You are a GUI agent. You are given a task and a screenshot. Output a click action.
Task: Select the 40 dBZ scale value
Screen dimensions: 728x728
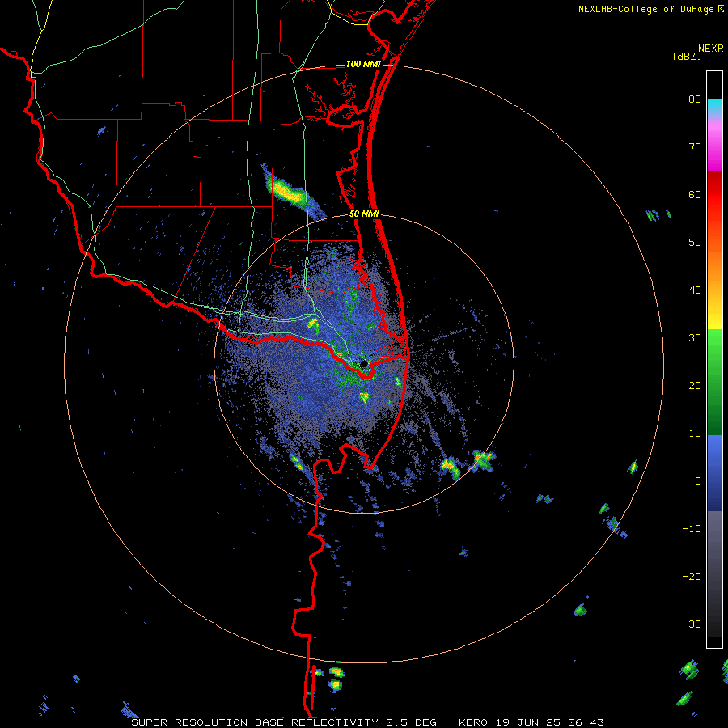pyautogui.click(x=695, y=290)
